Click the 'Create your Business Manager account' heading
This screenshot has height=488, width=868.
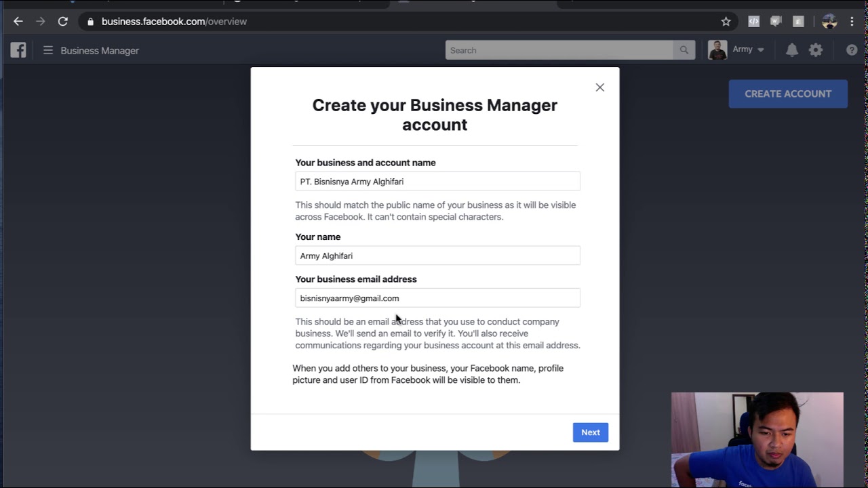point(435,115)
